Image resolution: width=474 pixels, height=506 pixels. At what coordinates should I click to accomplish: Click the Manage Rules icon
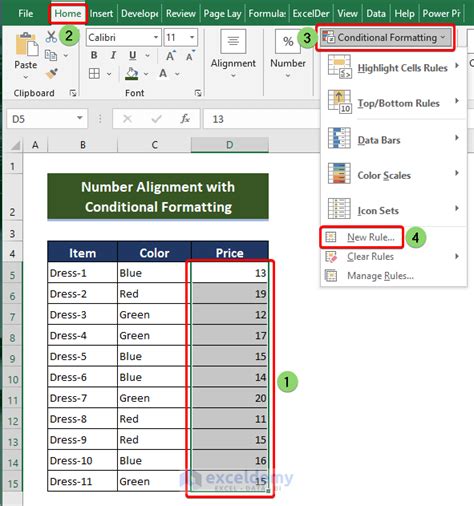tap(331, 275)
